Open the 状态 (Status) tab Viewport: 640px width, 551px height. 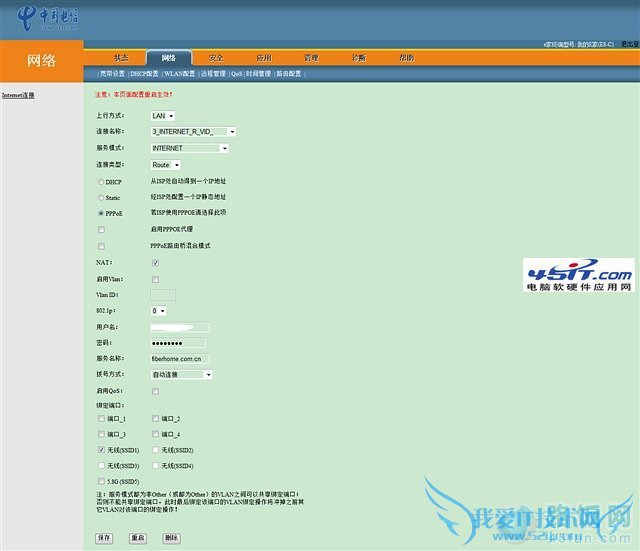pyautogui.click(x=121, y=58)
